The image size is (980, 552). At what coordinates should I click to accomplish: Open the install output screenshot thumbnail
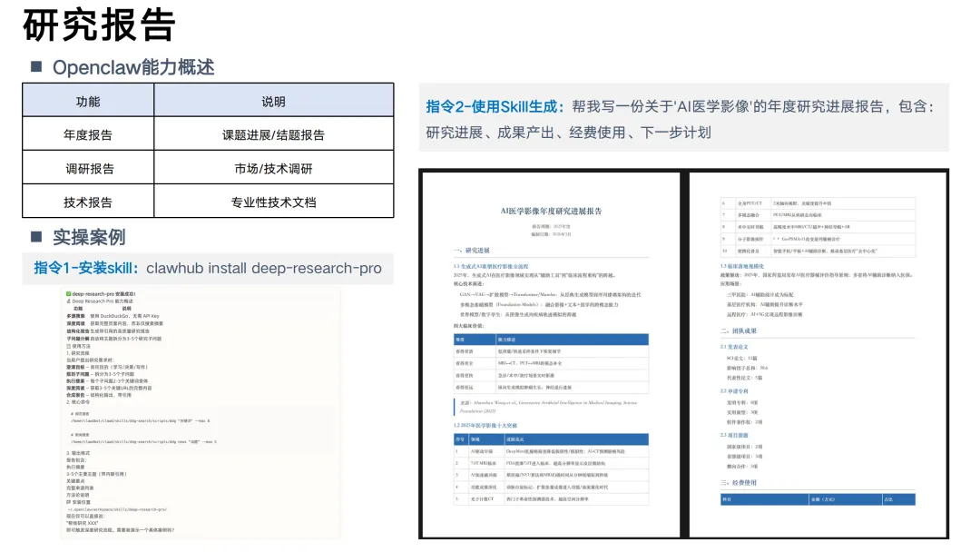(x=201, y=412)
